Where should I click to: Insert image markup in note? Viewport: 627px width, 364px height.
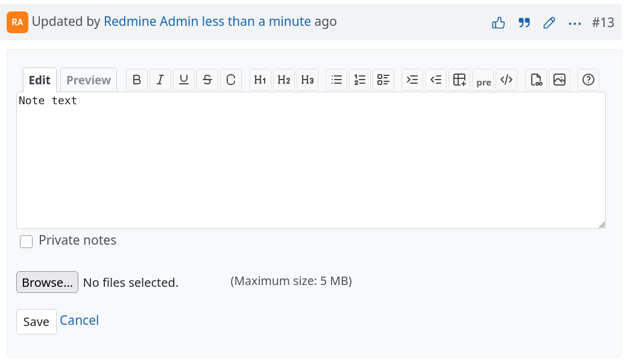[559, 80]
